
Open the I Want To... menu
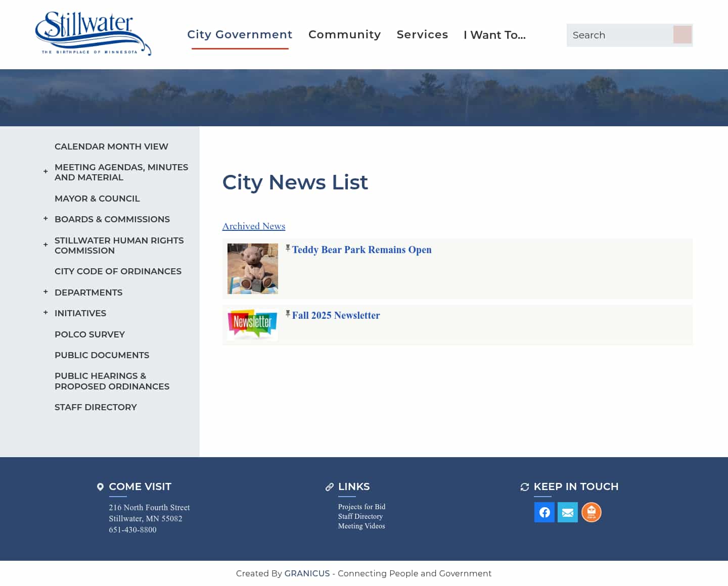[x=494, y=35]
